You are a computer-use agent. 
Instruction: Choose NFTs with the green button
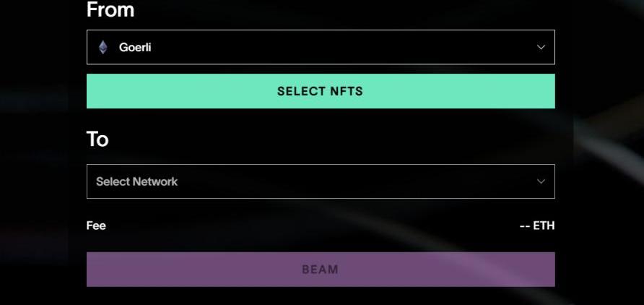pos(321,91)
